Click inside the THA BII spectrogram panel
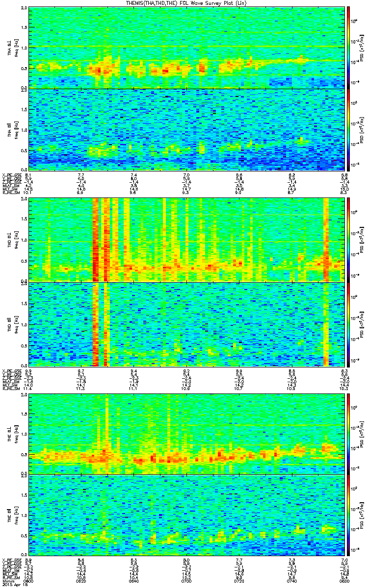Image resolution: width=368 pixels, height=588 pixels. tap(186, 129)
